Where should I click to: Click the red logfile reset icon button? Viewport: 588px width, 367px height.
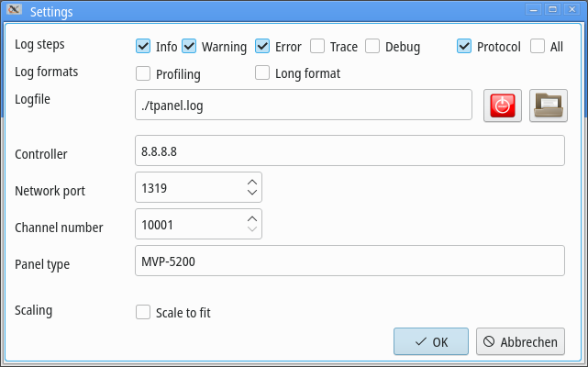[503, 106]
